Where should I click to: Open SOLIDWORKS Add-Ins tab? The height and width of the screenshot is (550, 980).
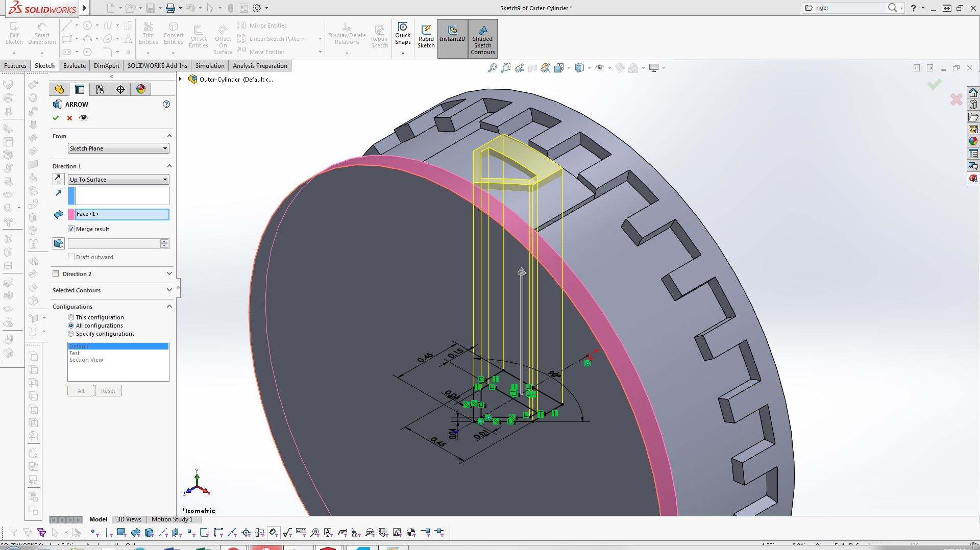(x=157, y=66)
